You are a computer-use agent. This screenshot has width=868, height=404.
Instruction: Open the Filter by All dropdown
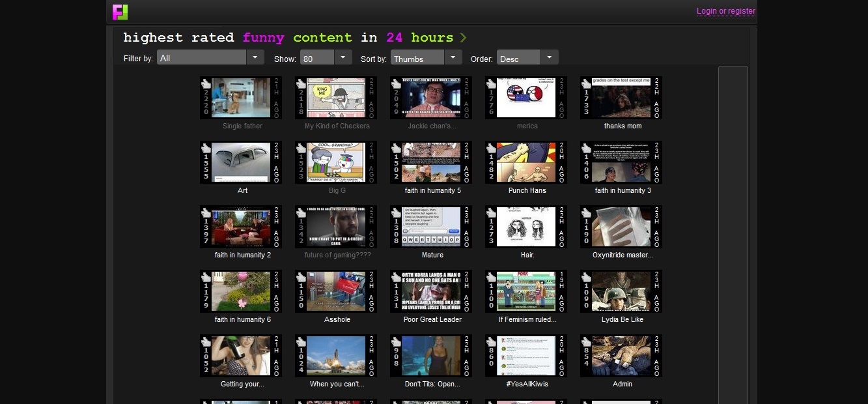click(255, 58)
